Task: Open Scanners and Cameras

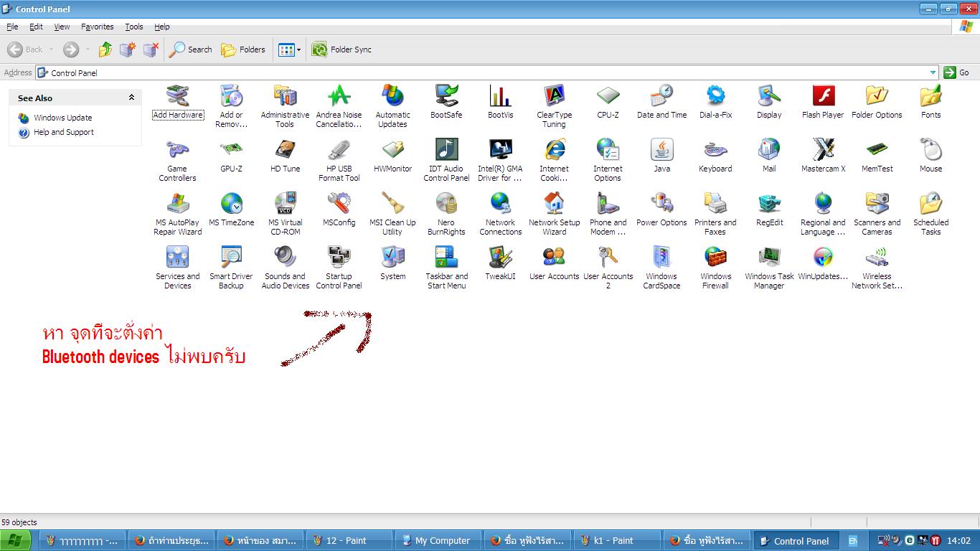Action: point(877,215)
